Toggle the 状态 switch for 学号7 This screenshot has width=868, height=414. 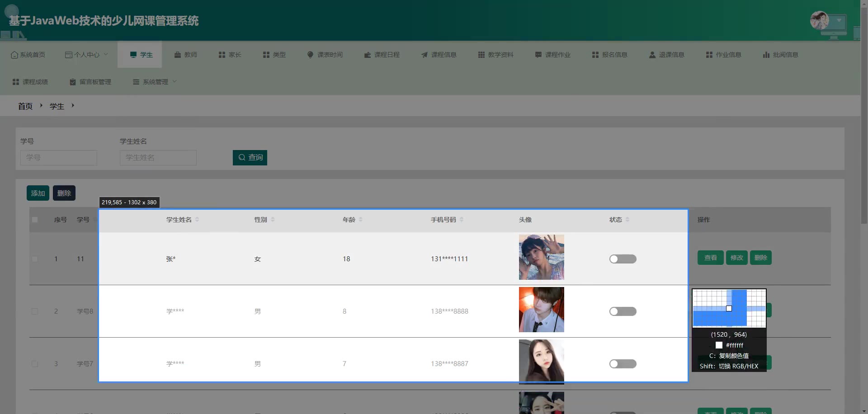click(623, 364)
